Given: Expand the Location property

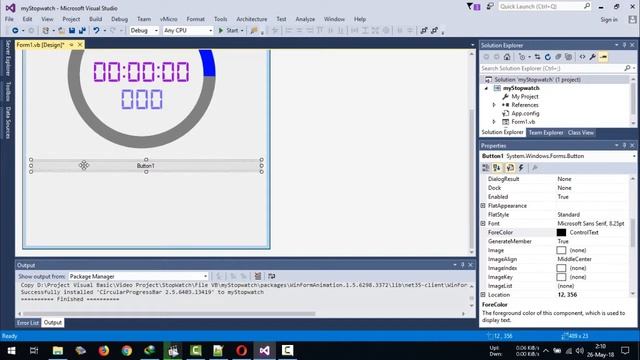Looking at the screenshot, I should (483, 295).
